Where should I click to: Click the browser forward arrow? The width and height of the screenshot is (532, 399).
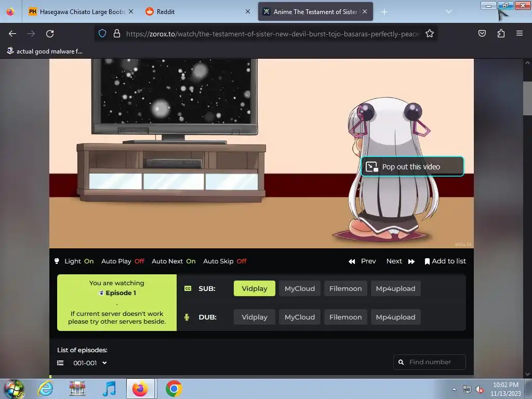31,34
